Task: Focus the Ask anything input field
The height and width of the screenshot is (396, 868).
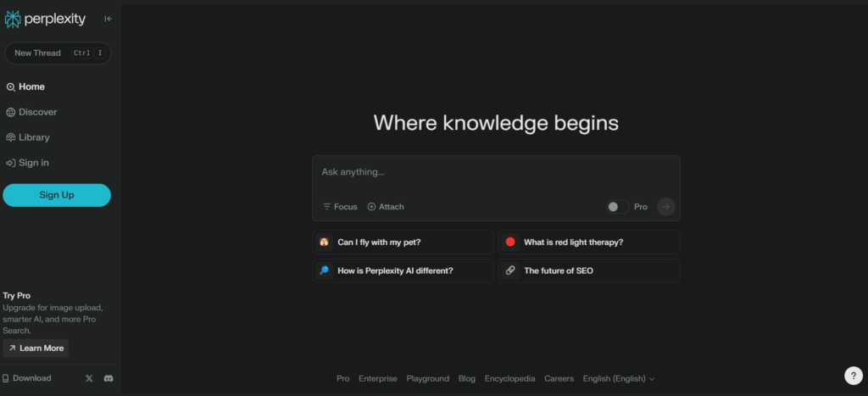Action: click(x=496, y=172)
